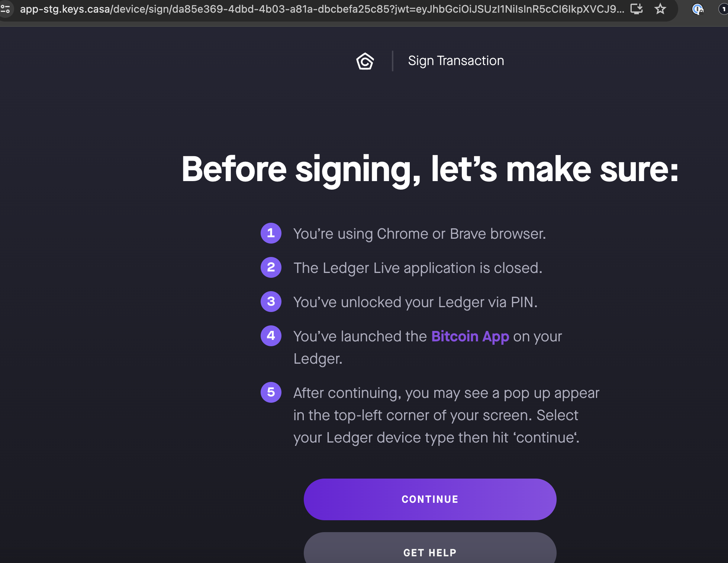The height and width of the screenshot is (563, 728).
Task: Open the 1Password extension icon
Action: point(698,9)
